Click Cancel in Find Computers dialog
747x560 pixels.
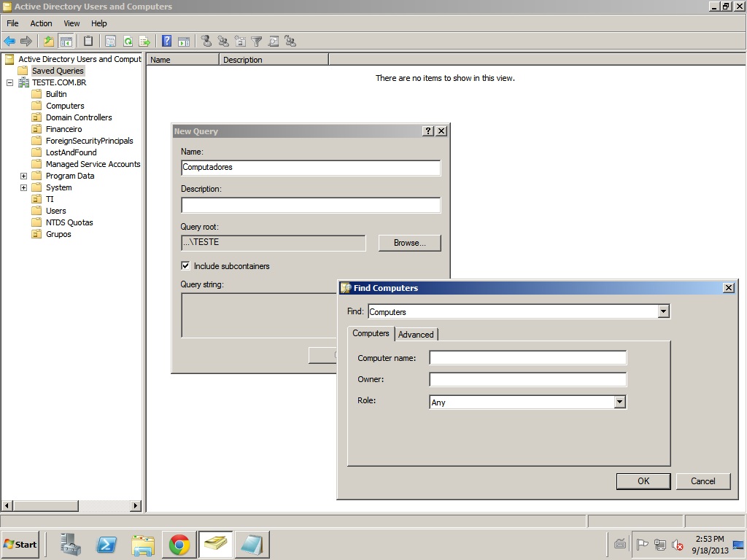(x=703, y=481)
